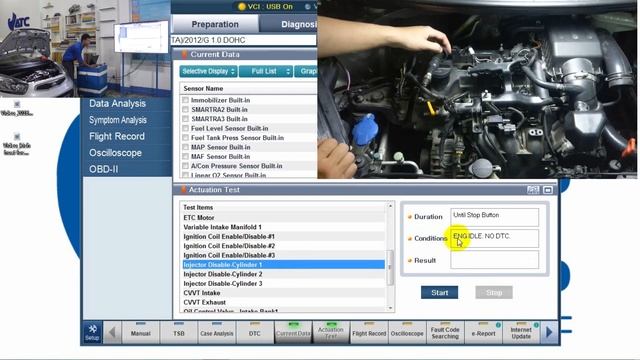
Task: Open Manual from bottom toolbar
Action: coord(141,332)
